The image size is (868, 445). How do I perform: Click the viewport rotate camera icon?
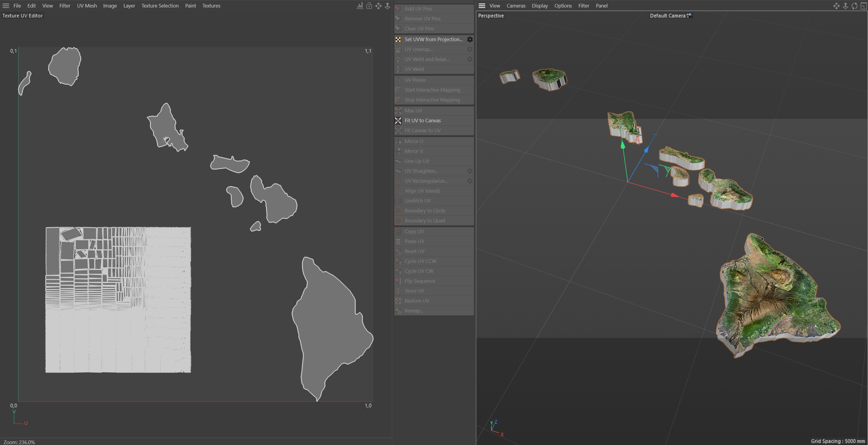(854, 6)
